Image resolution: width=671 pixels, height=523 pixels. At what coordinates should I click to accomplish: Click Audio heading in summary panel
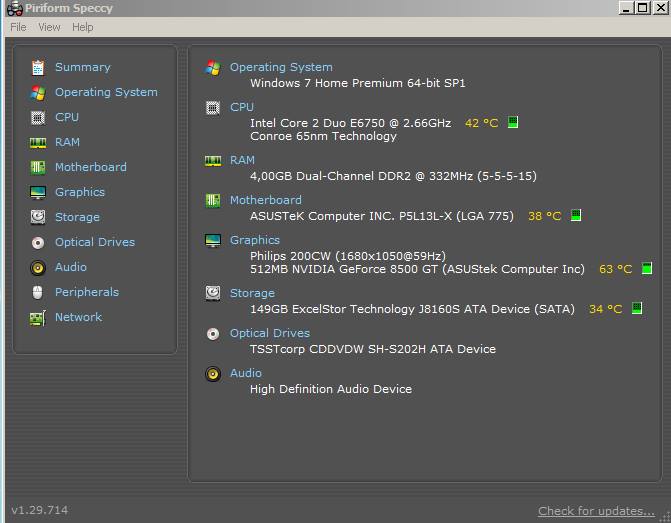coord(246,374)
